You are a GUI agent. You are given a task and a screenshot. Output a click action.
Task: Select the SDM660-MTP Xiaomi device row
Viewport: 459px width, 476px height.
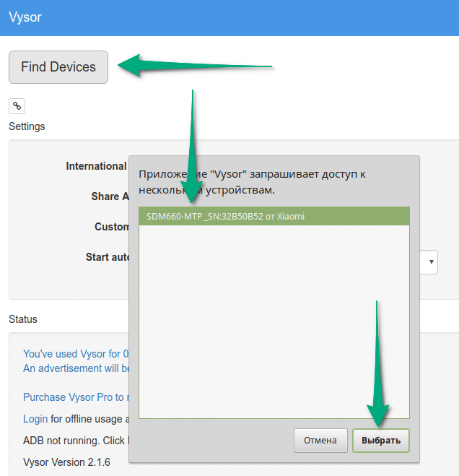click(x=274, y=216)
